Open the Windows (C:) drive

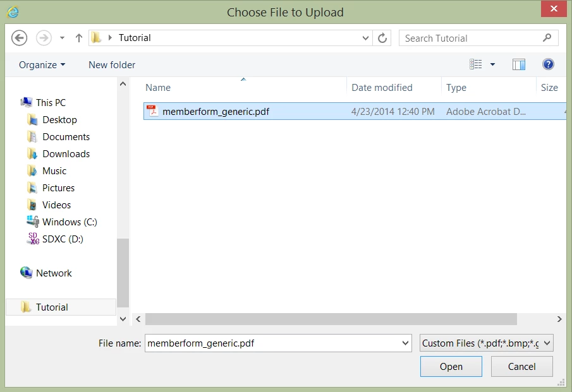click(70, 222)
